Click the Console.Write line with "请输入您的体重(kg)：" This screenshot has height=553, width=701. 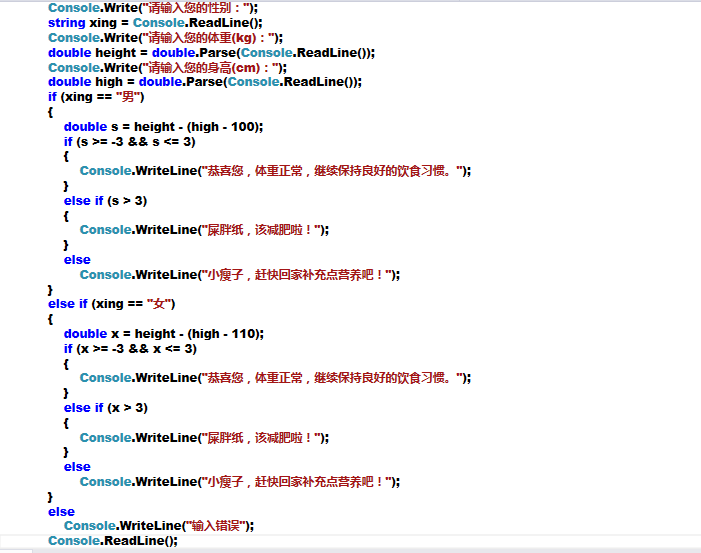(x=165, y=38)
